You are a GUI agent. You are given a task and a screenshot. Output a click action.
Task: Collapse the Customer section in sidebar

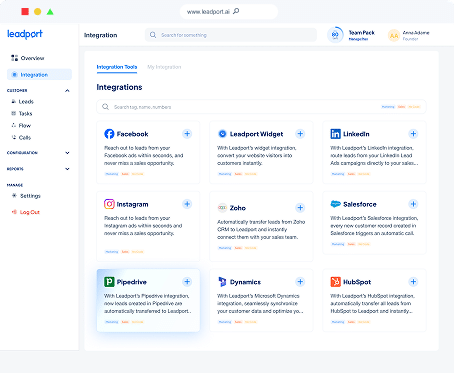point(67,90)
